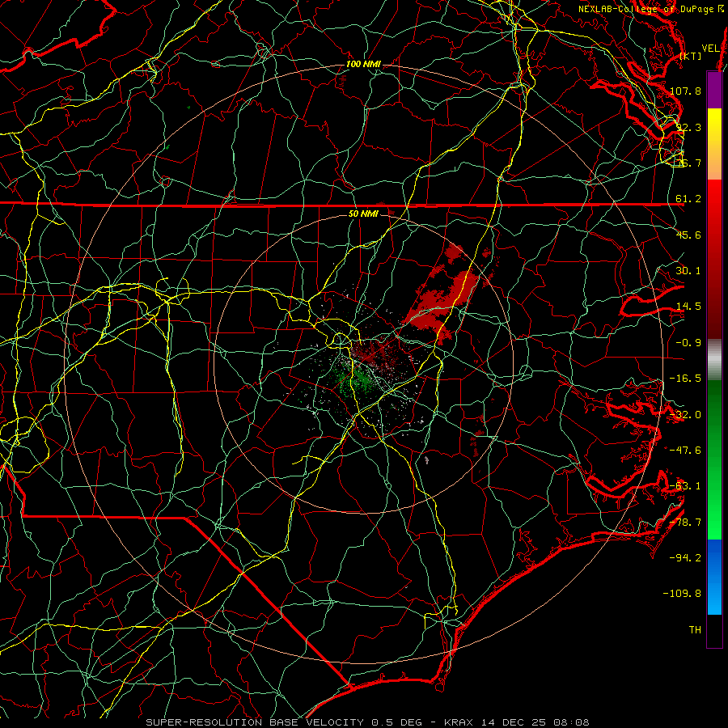Image resolution: width=728 pixels, height=728 pixels.
Task: Select the -109.8 value on velocity scale
Action: click(x=683, y=594)
